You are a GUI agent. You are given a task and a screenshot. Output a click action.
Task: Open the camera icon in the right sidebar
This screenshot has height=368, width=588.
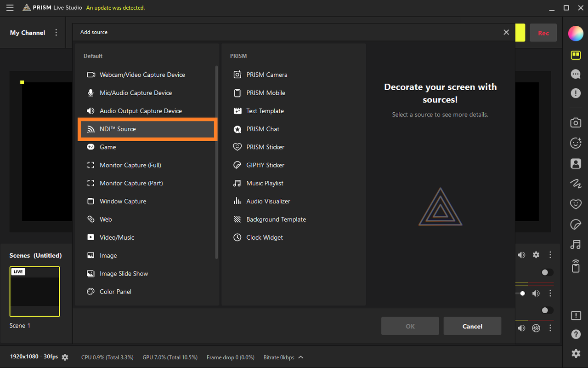576,122
